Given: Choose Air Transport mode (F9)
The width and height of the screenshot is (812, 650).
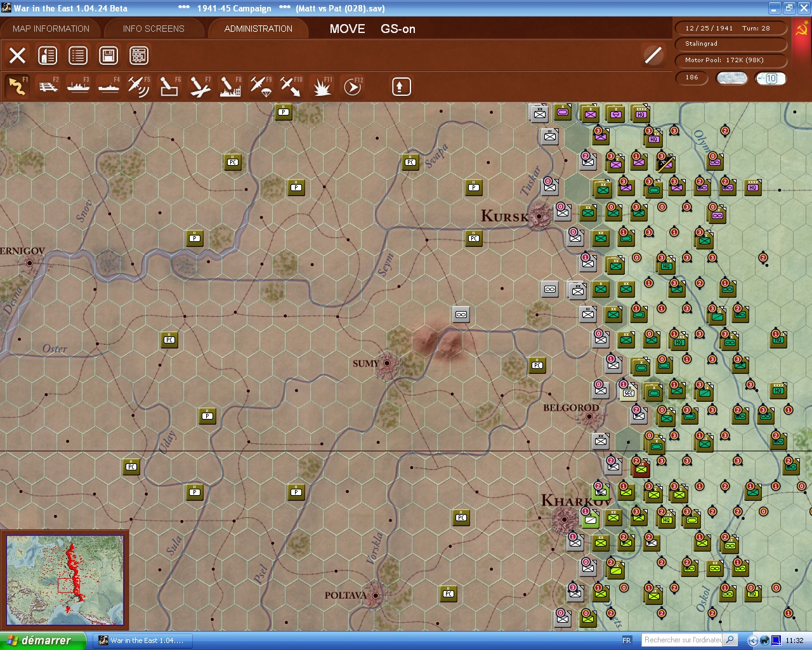Looking at the screenshot, I should [261, 86].
